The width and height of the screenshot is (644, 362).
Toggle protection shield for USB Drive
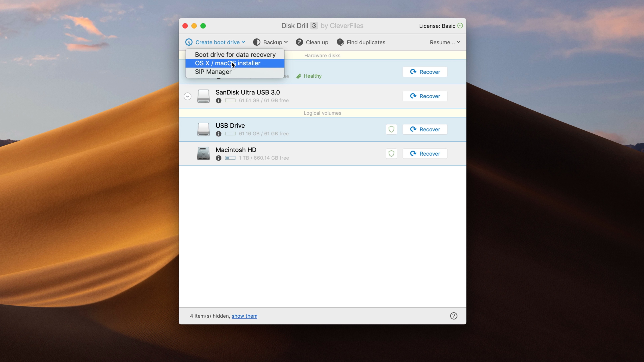click(x=391, y=129)
